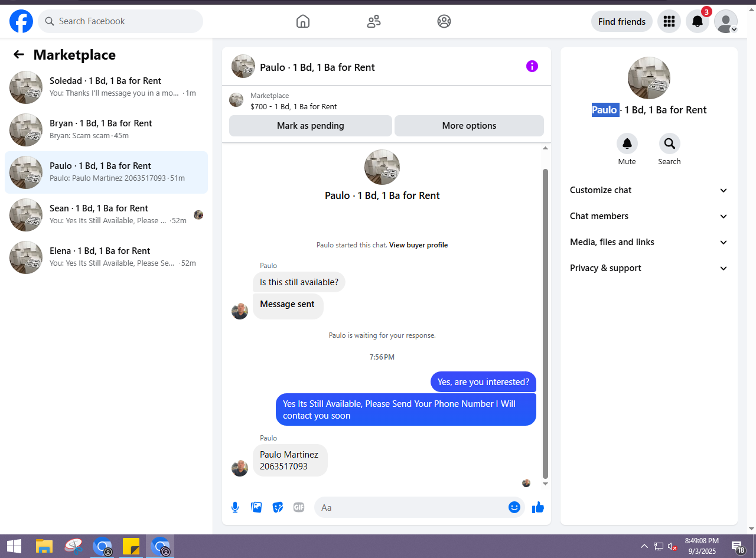This screenshot has width=756, height=558.
Task: Click the More options button
Action: pyautogui.click(x=469, y=126)
